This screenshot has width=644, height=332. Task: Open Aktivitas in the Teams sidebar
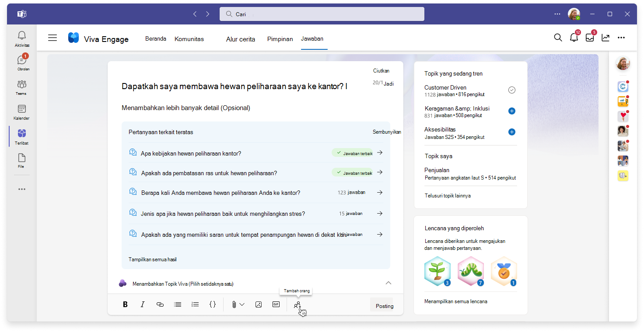click(22, 39)
